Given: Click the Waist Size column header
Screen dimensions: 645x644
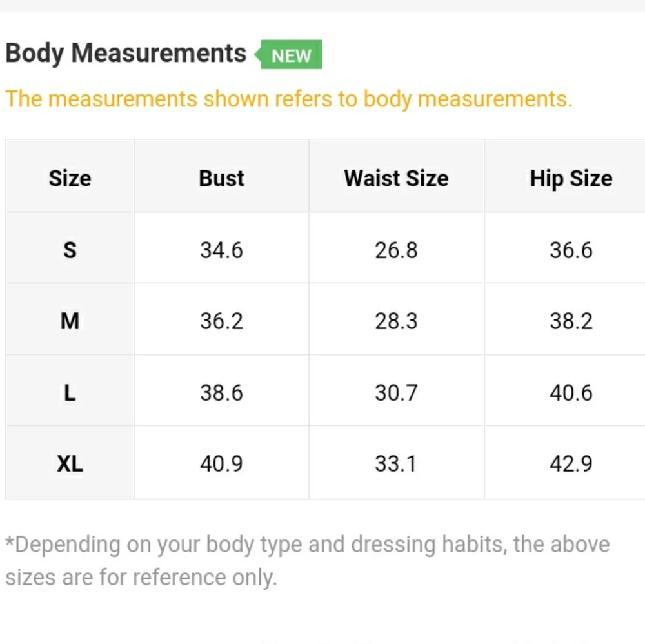Looking at the screenshot, I should coord(396,178).
